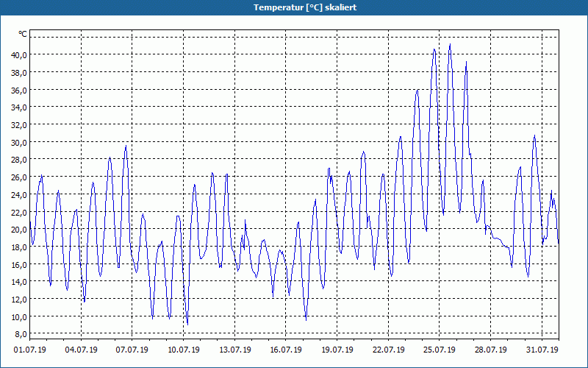Click the lowest curve dip near 10.07.19
The width and height of the screenshot is (588, 368).
pos(187,324)
